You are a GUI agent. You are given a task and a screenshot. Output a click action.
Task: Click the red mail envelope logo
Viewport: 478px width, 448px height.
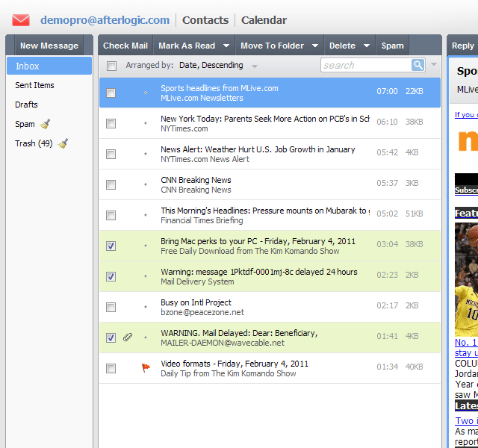coord(21,20)
